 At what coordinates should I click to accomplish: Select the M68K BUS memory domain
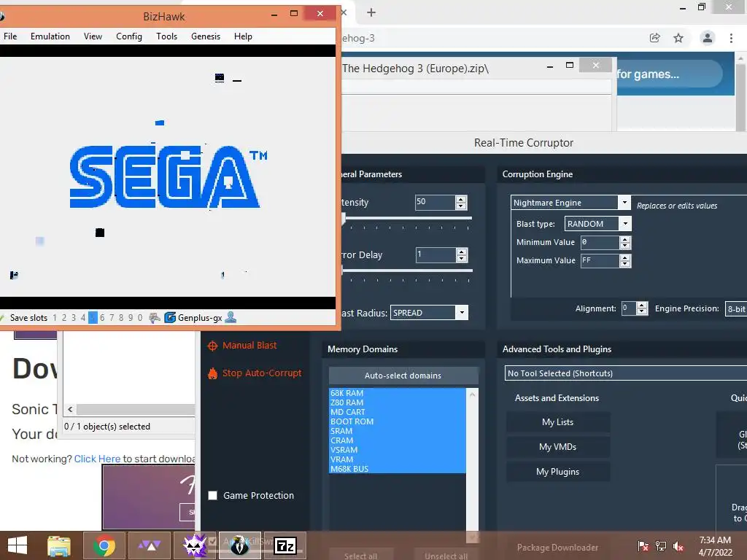coord(398,469)
